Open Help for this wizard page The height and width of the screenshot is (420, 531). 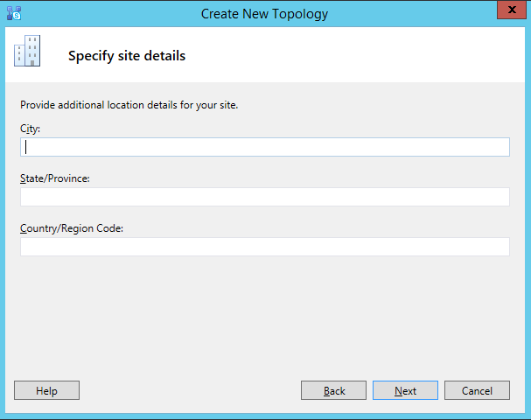[x=46, y=391]
